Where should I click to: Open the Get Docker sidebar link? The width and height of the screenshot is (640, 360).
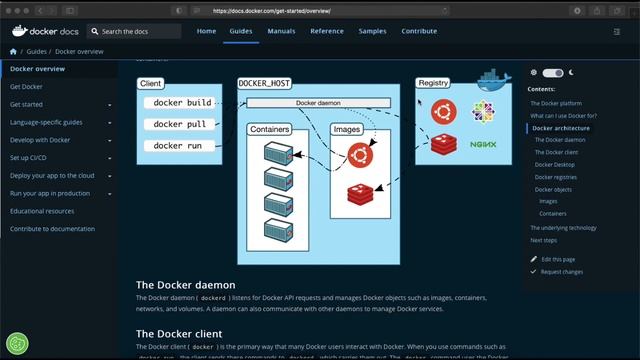point(26,87)
